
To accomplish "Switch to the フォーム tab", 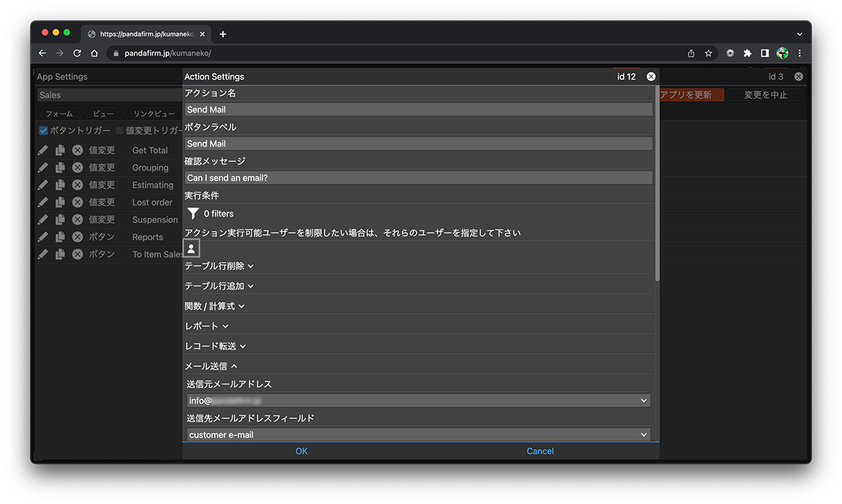I will [59, 114].
